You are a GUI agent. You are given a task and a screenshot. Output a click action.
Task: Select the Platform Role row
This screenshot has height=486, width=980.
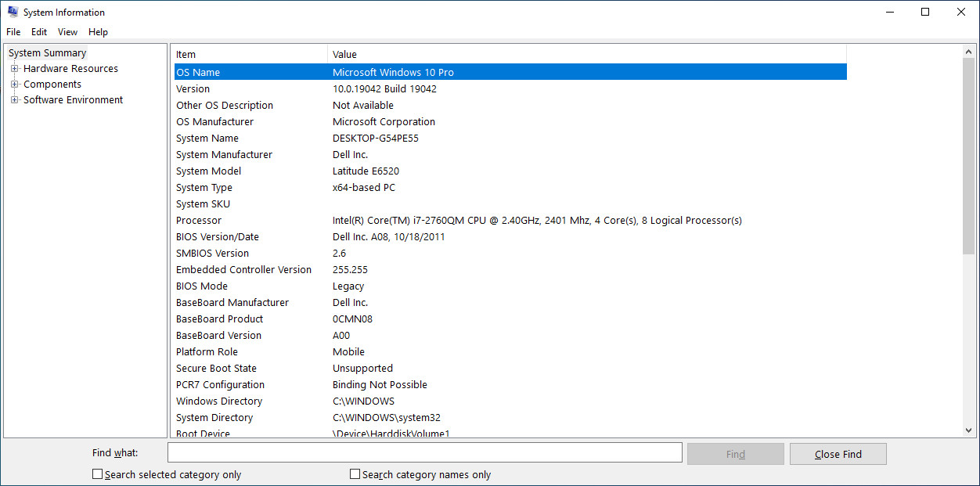point(510,351)
